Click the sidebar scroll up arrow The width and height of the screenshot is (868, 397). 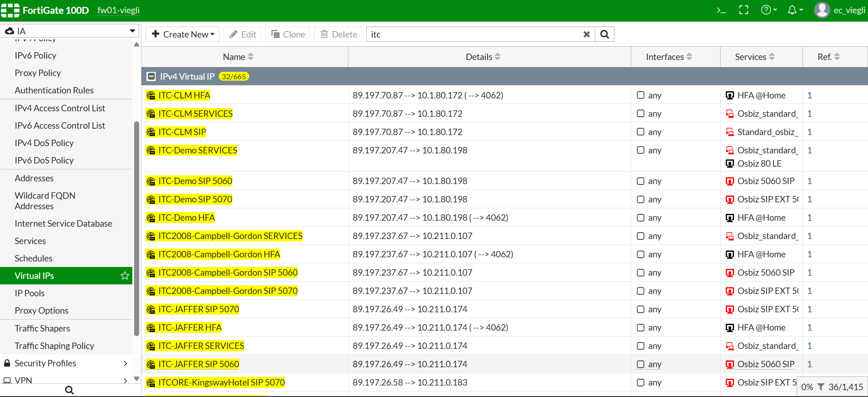tap(136, 44)
